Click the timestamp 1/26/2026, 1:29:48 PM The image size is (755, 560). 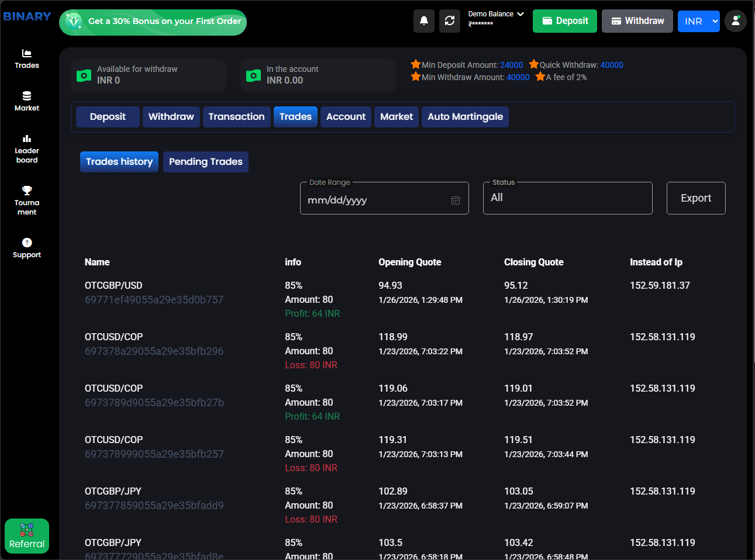tap(420, 300)
